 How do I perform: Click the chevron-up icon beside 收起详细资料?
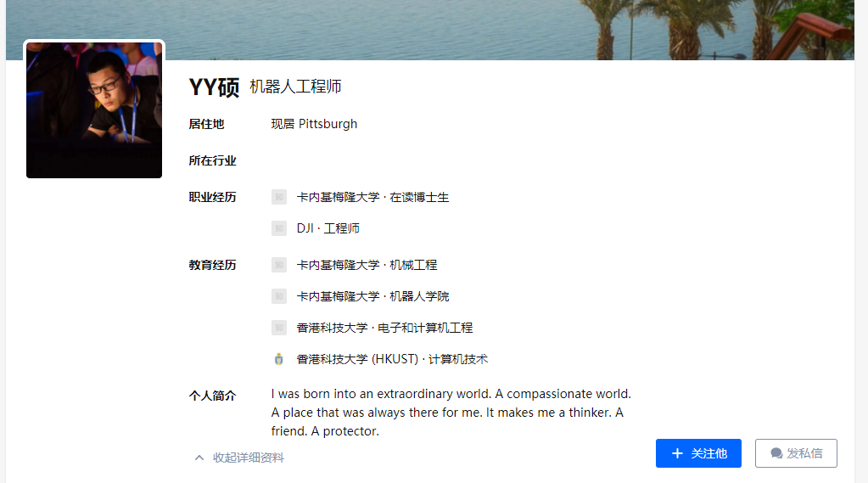pyautogui.click(x=199, y=458)
